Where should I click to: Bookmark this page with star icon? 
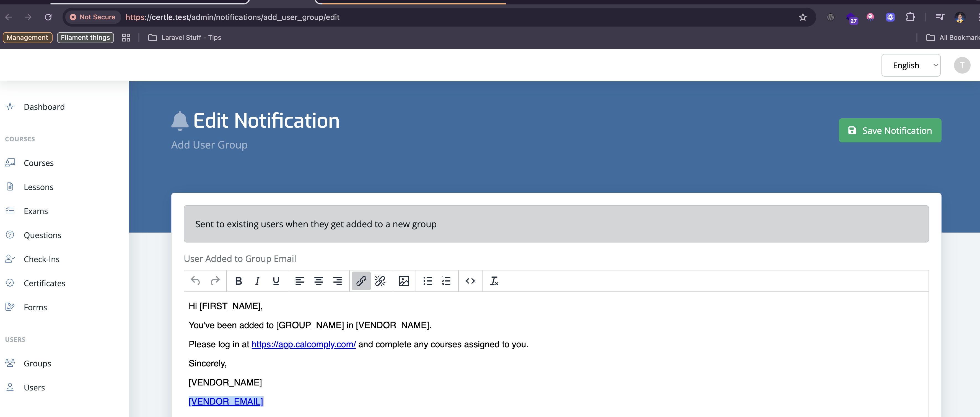[x=803, y=17]
